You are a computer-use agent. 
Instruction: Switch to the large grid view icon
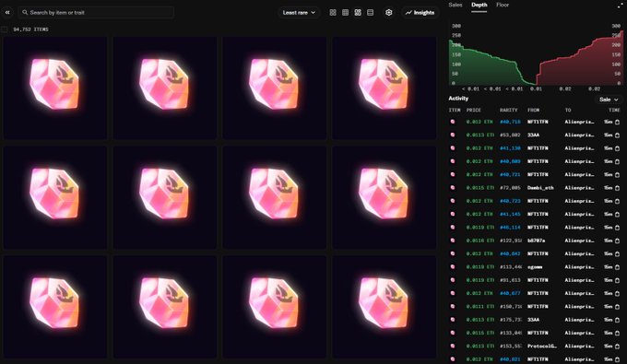coord(333,13)
